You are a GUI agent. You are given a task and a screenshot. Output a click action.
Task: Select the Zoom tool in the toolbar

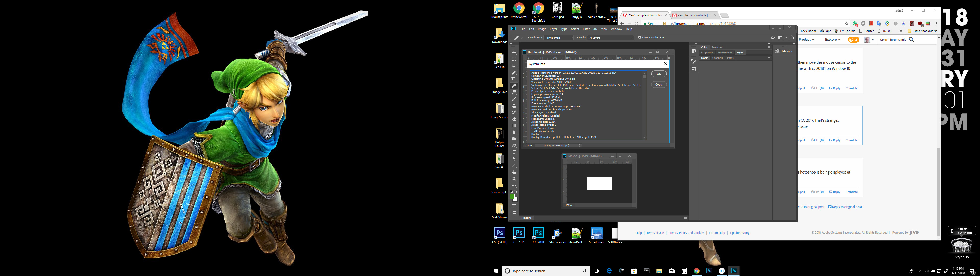pos(514,178)
